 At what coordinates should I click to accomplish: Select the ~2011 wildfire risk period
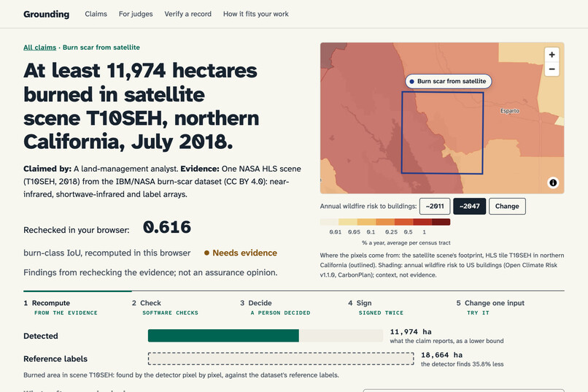[x=435, y=207]
